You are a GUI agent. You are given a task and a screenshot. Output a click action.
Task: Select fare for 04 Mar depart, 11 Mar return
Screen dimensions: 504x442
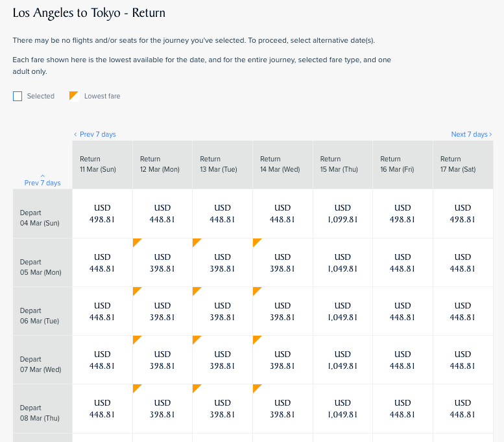coord(102,214)
